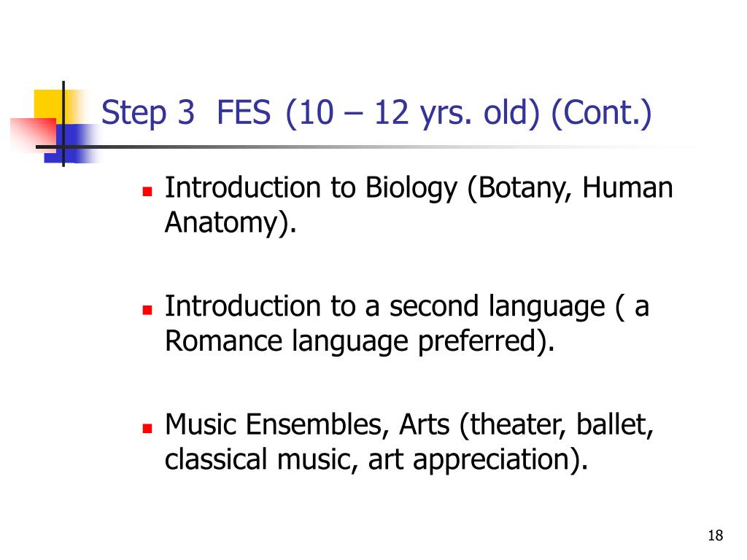Click the red bullet before 'Music Ensembles'
747x560 pixels.
pos(147,428)
